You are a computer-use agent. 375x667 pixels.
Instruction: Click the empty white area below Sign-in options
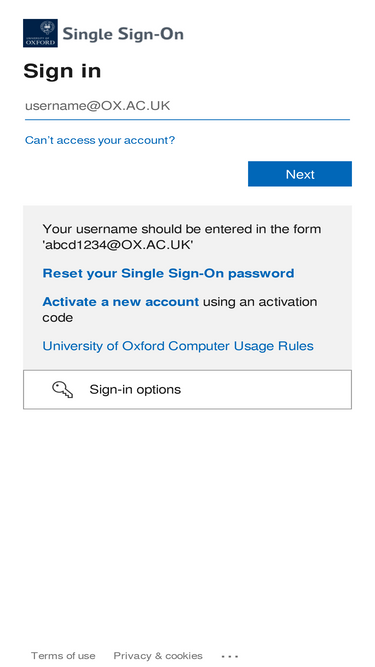point(187,523)
